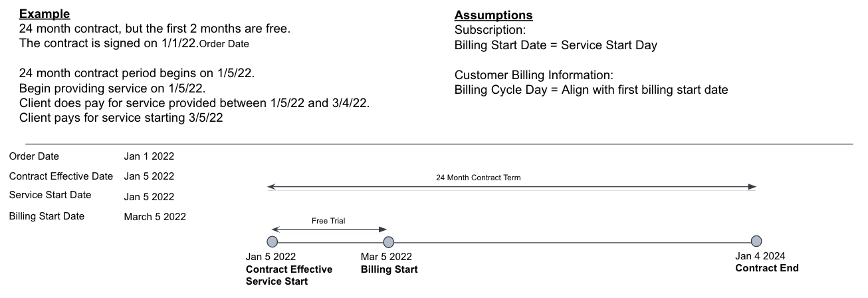Click the Billing Start timeline circle marker

389,241
